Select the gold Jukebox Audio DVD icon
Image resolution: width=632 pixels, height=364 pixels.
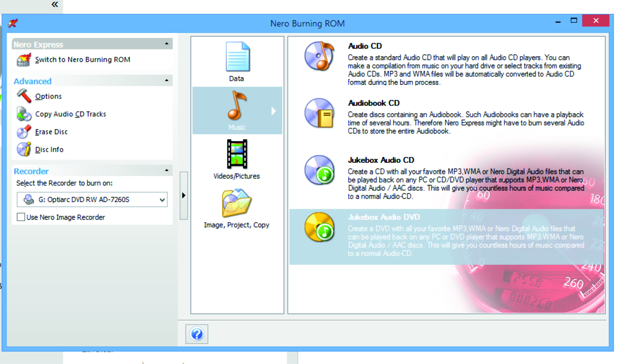coord(319,227)
